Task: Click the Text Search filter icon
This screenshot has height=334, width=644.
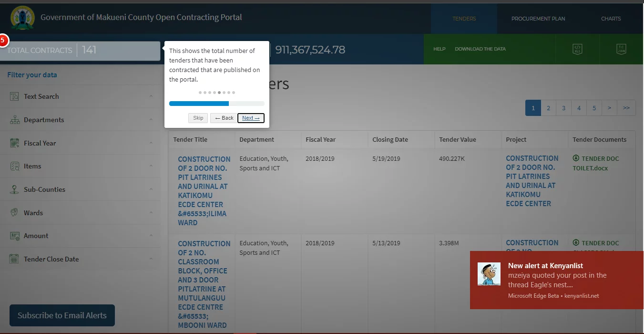Action: point(14,96)
